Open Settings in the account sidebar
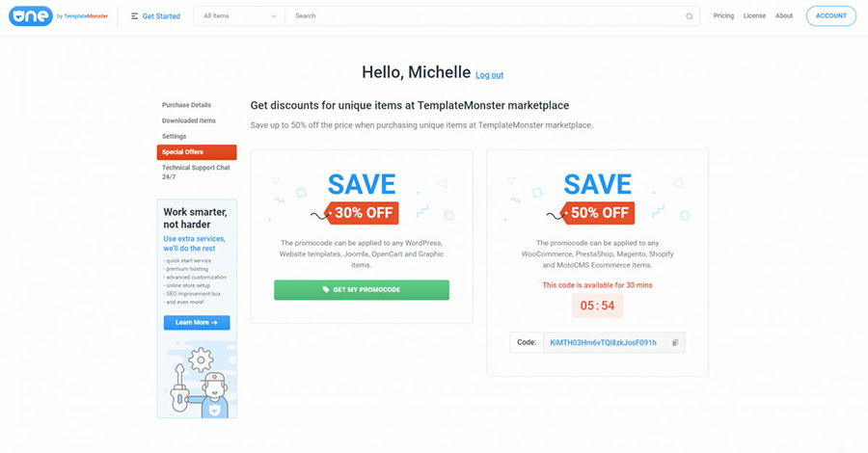The image size is (868, 453). (x=174, y=136)
